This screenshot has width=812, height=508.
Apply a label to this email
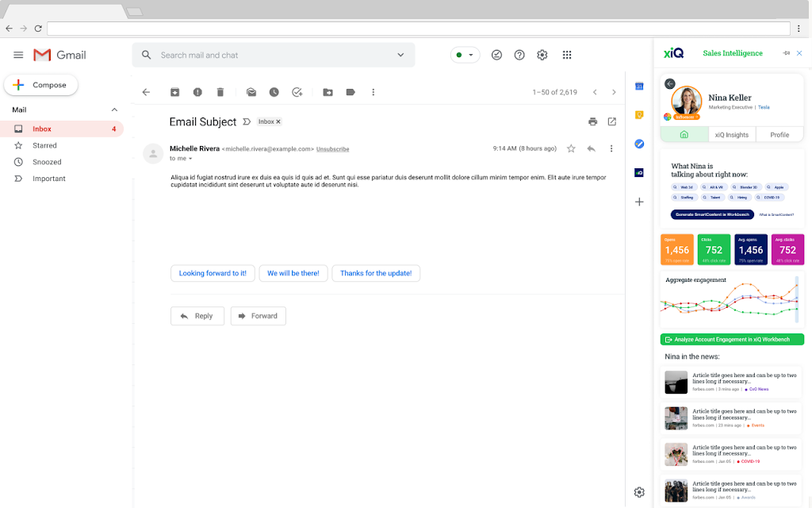point(350,92)
